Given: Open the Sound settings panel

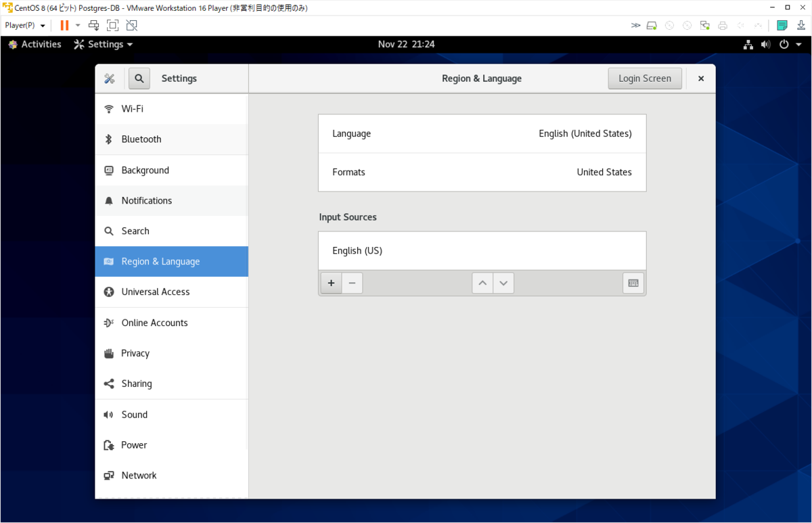Looking at the screenshot, I should [x=172, y=415].
